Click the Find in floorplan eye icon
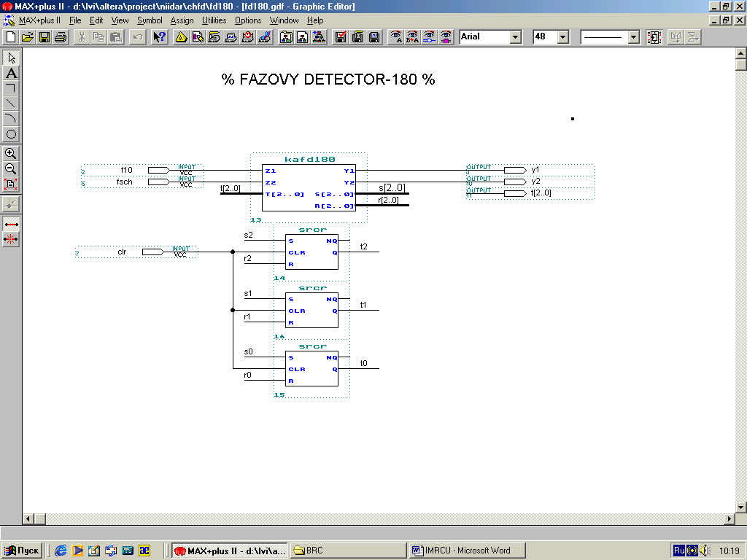747x560 pixels. pos(446,37)
